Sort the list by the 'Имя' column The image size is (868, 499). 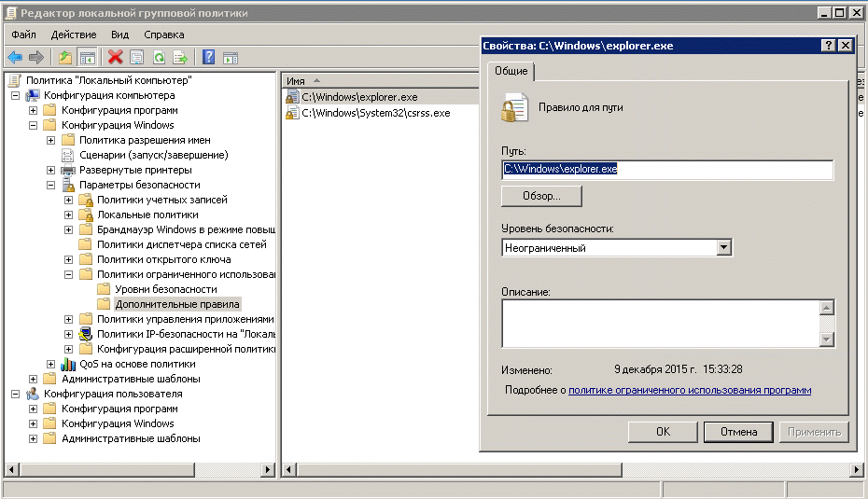pyautogui.click(x=380, y=81)
